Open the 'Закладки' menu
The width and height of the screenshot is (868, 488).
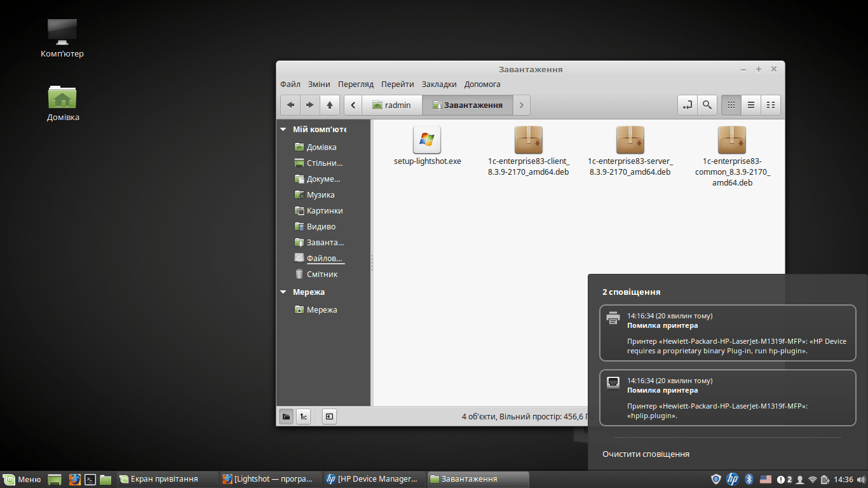(439, 85)
